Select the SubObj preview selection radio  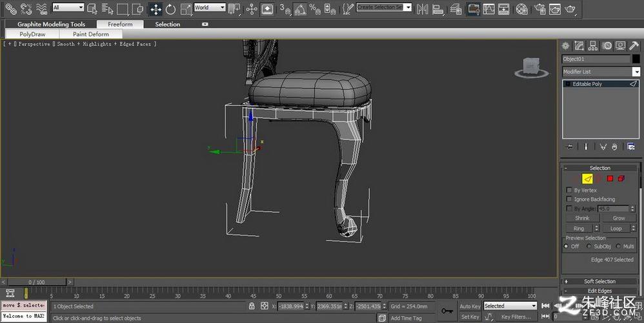pos(589,246)
